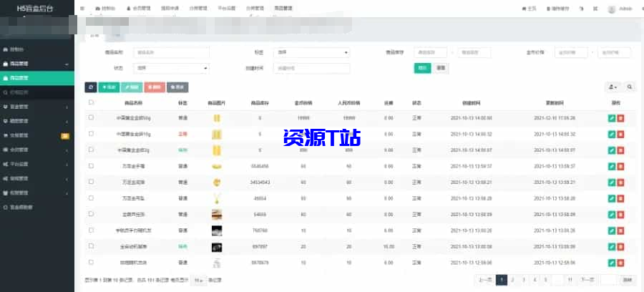
Task: Tick the select-all checkbox in table header
Action: click(x=91, y=102)
